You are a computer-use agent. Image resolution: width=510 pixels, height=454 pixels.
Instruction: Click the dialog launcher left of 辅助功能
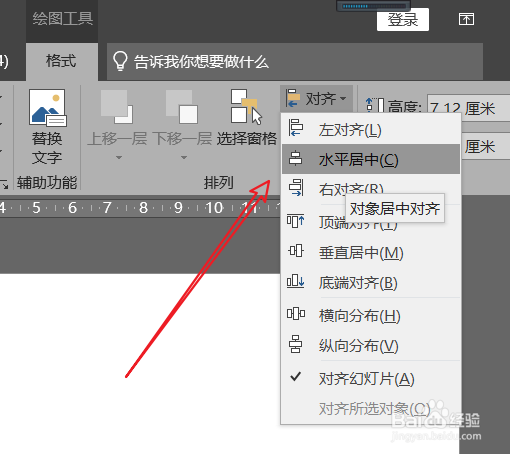tap(4, 184)
